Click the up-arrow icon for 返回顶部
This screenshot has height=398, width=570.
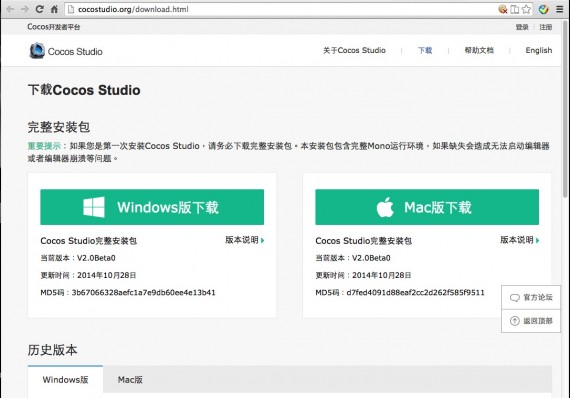(x=515, y=321)
